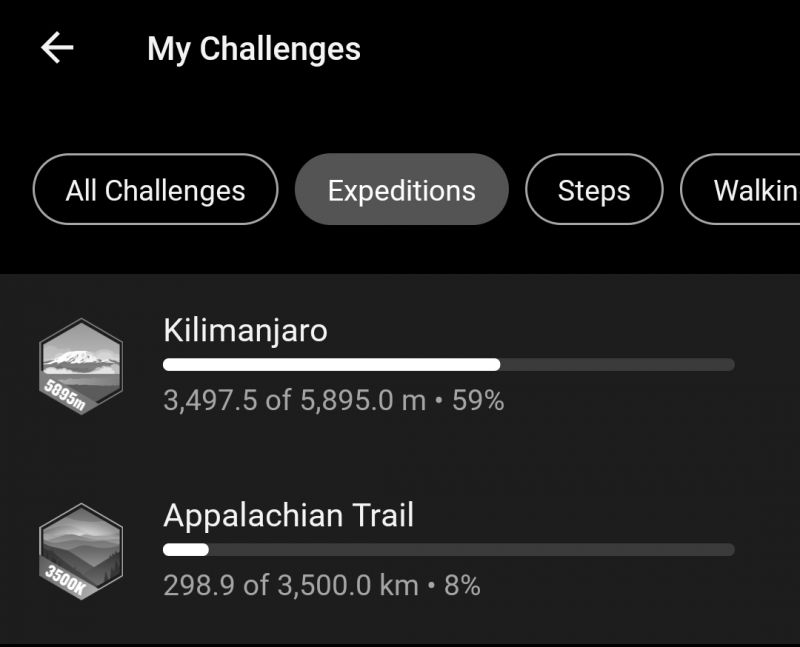
Task: Tap the 3500K label on the trail badge
Action: click(65, 580)
